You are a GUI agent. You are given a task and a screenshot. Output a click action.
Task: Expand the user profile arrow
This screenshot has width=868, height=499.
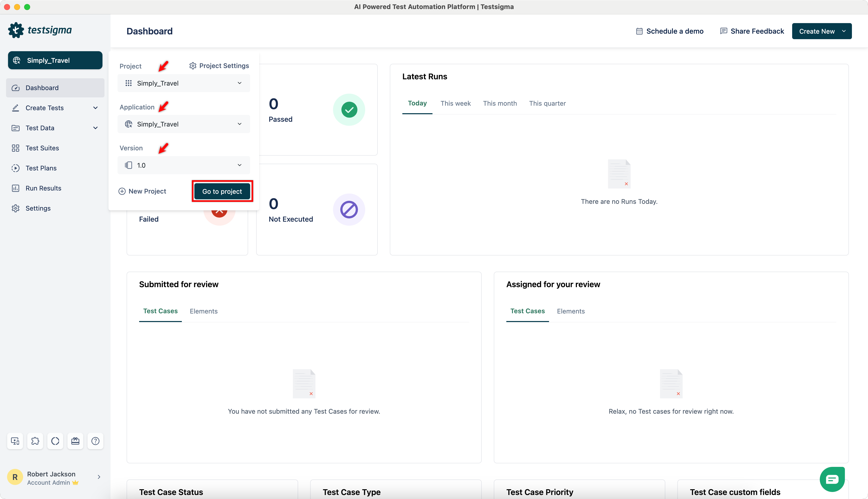tap(99, 477)
